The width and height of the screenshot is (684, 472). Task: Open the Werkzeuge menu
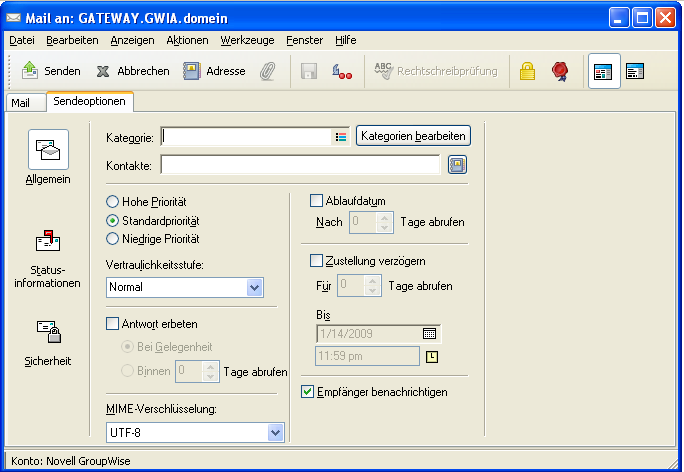(247, 40)
